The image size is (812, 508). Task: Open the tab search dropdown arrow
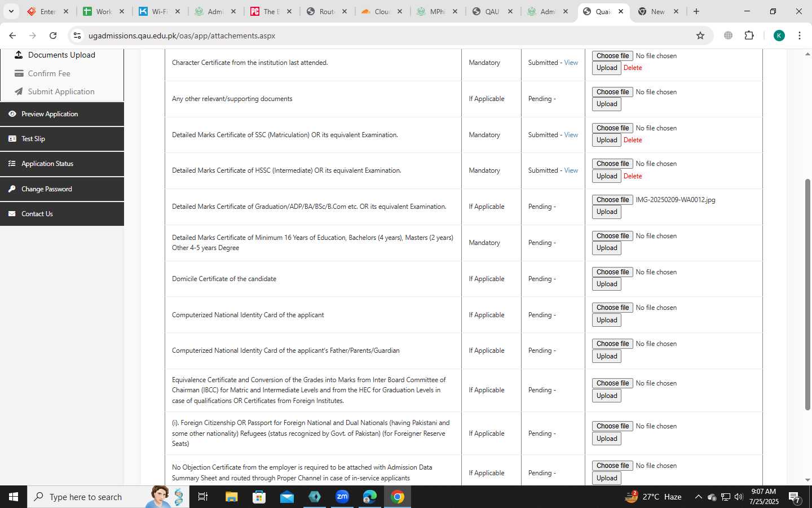click(11, 11)
